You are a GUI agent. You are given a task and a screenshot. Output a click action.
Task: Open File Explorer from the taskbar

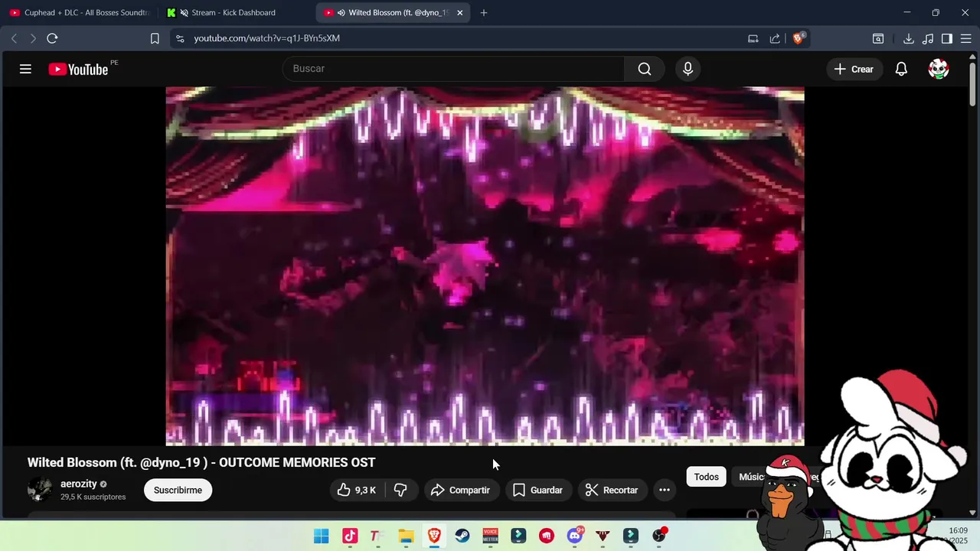coord(406,536)
